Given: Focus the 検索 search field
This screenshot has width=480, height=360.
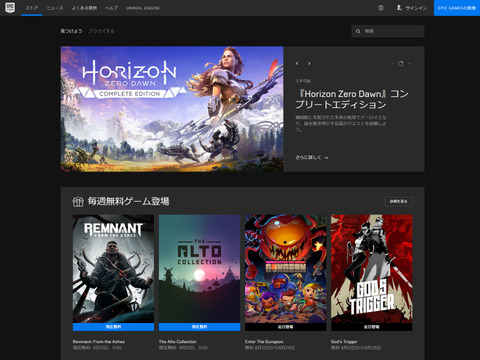Looking at the screenshot, I should (x=388, y=31).
